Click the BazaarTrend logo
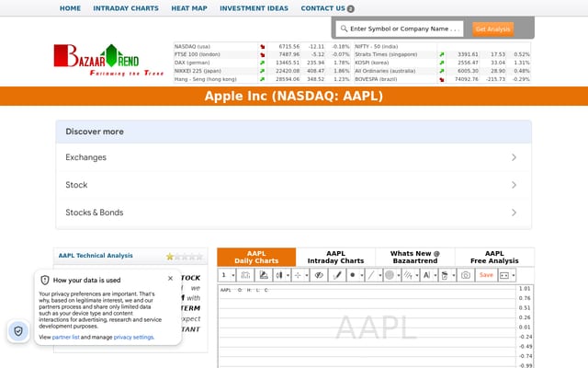The width and height of the screenshot is (588, 368). pos(108,60)
